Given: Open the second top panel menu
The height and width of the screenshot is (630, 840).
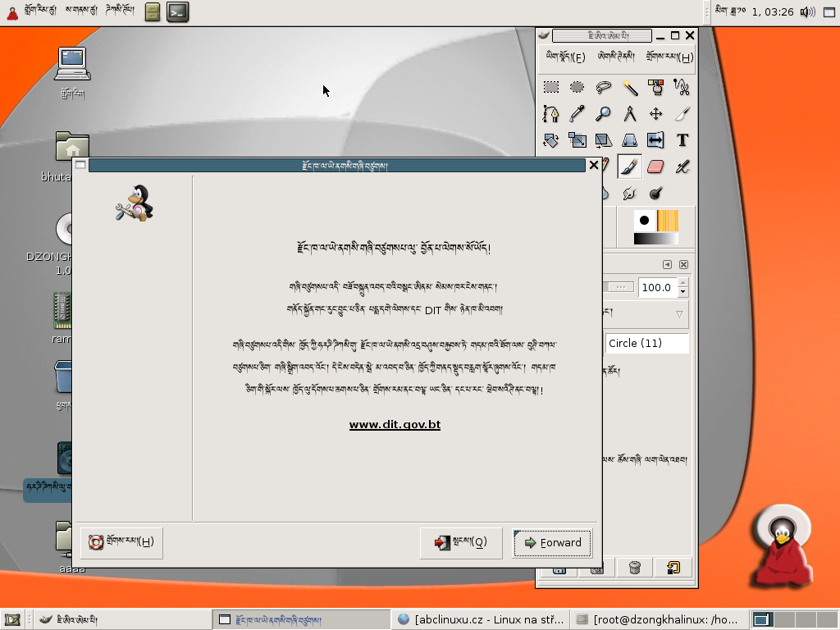Looking at the screenshot, I should pos(81,11).
